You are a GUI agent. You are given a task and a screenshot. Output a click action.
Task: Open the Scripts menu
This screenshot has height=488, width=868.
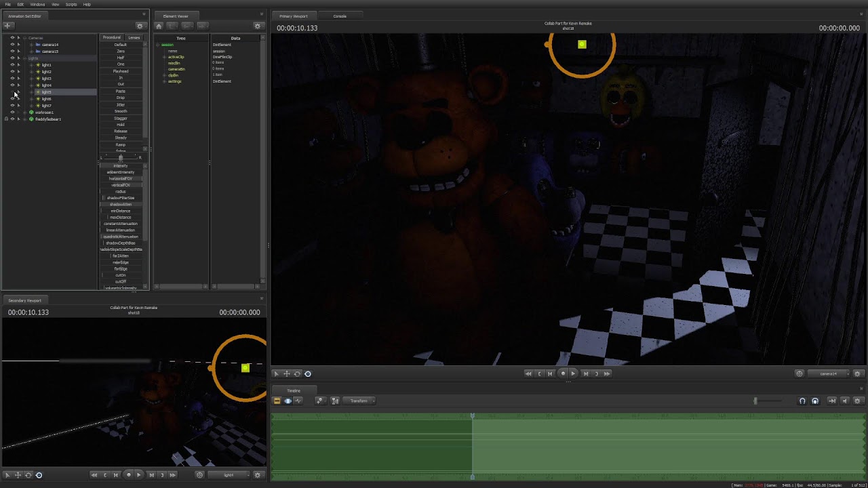click(x=71, y=4)
